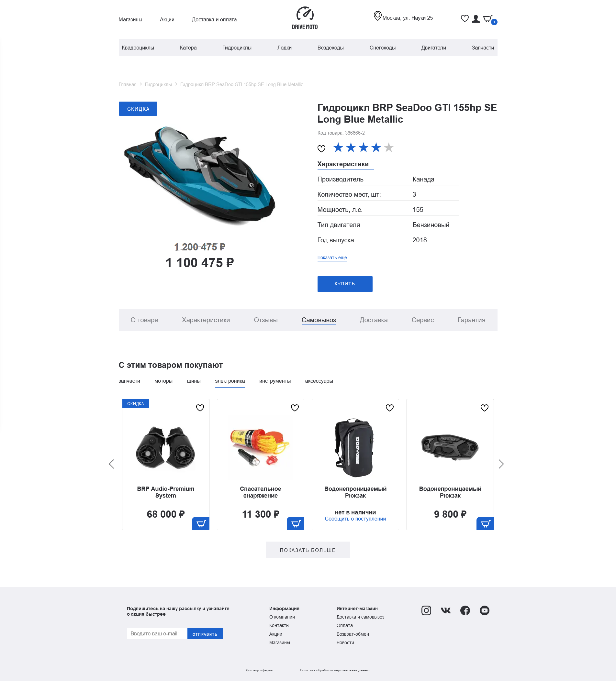Click the Сообщить о поступлении link
The width and height of the screenshot is (616, 681).
355,519
